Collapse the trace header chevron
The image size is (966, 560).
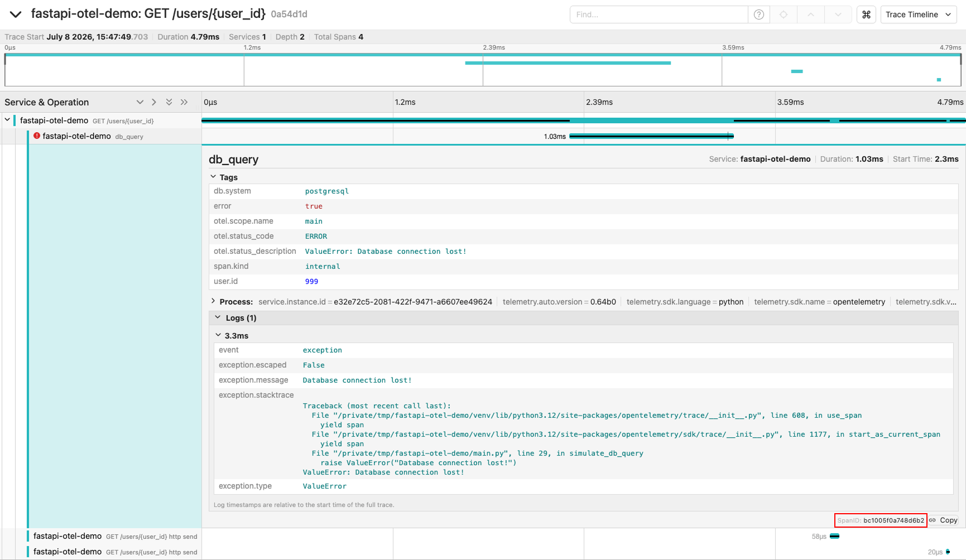[16, 14]
